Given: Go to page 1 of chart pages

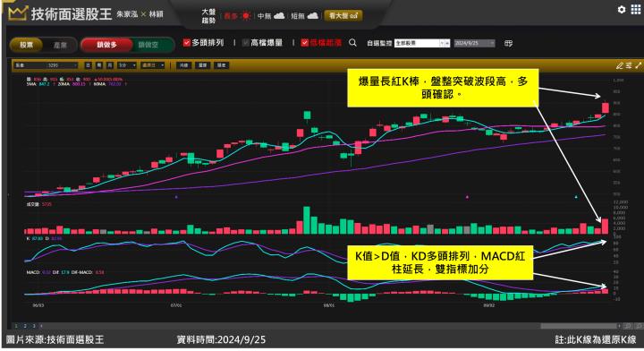Looking at the screenshot, I should point(16,326).
